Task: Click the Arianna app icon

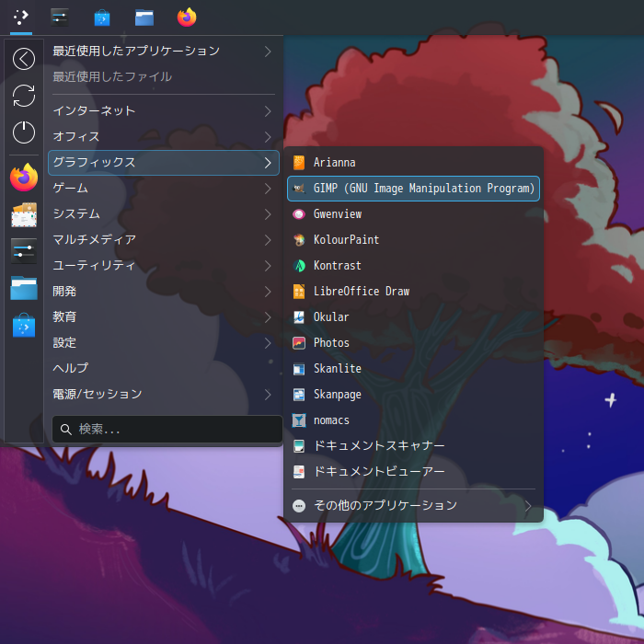Action: [299, 163]
